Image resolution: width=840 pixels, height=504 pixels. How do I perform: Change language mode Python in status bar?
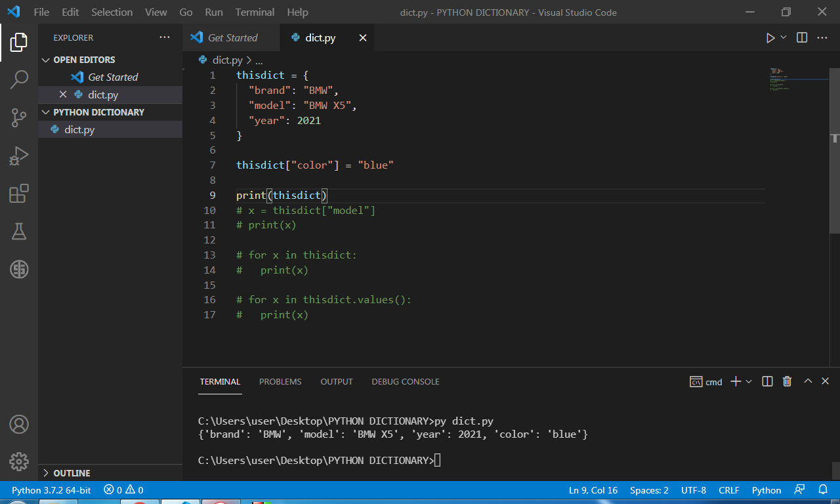[x=766, y=490]
